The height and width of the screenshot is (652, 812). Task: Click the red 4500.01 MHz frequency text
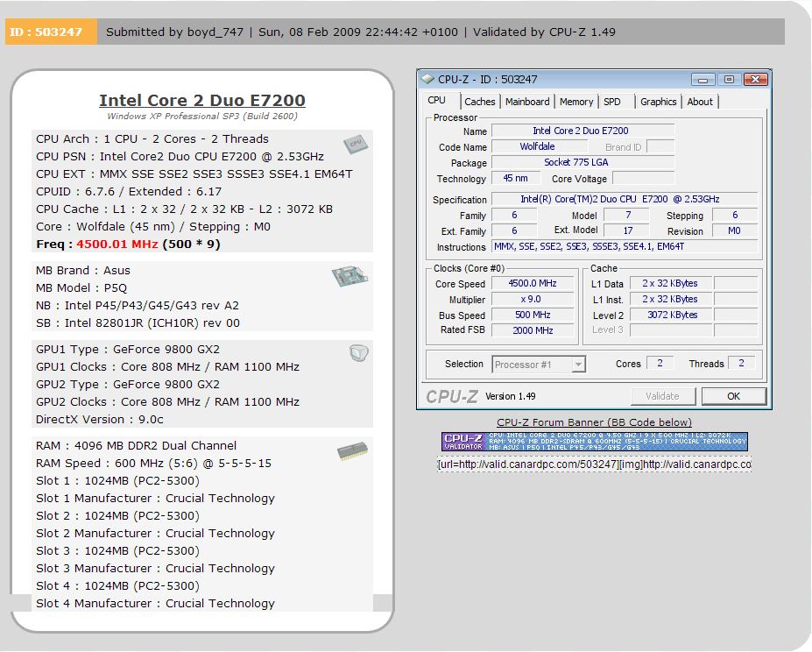point(117,244)
